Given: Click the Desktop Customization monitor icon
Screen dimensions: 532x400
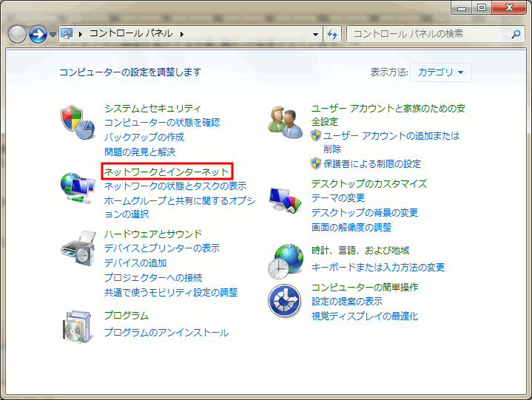Looking at the screenshot, I should pyautogui.click(x=285, y=199).
